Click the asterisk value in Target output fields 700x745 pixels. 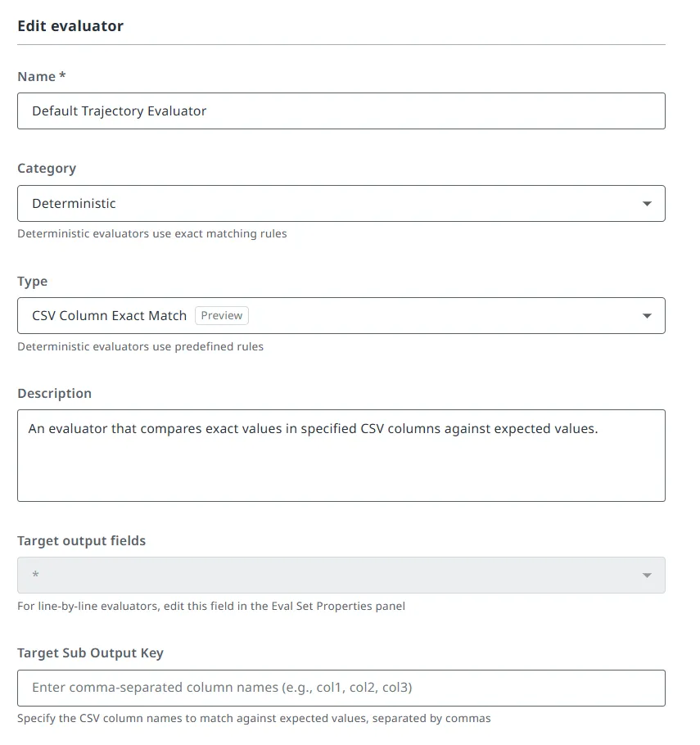click(x=33, y=575)
